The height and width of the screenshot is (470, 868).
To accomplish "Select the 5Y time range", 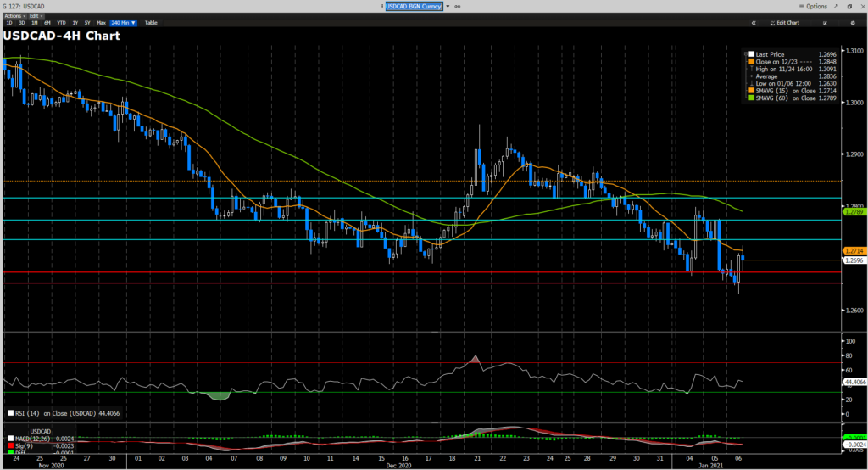I will [x=87, y=23].
